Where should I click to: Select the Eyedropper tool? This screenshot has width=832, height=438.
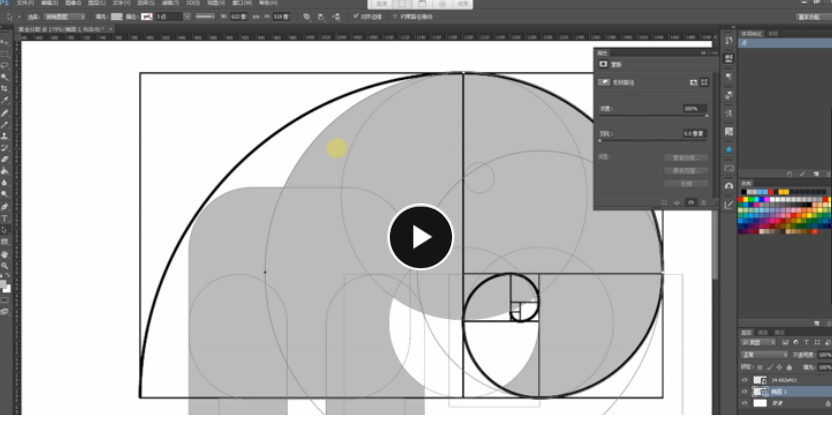coord(5,100)
